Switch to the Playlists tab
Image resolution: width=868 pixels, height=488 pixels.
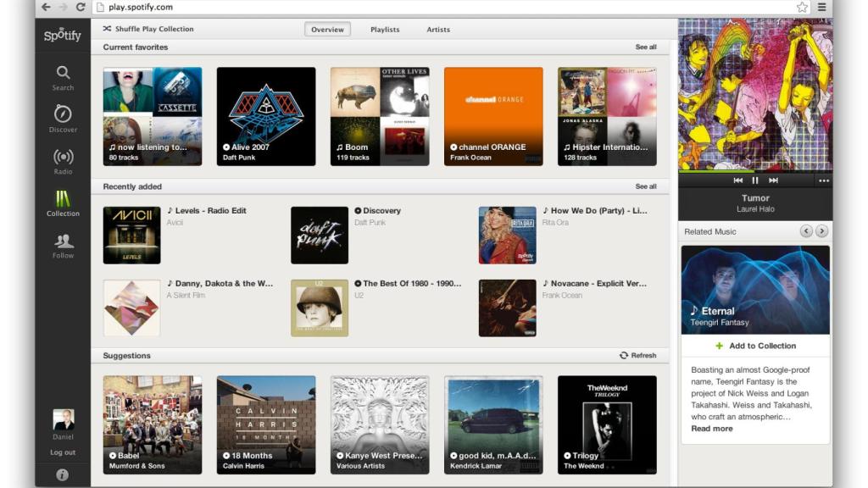(x=385, y=29)
